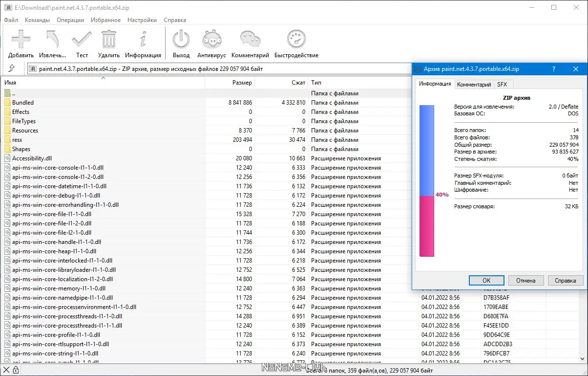Open the .. parent directory entry
Viewport: 588px width, 376px height.
point(14,93)
